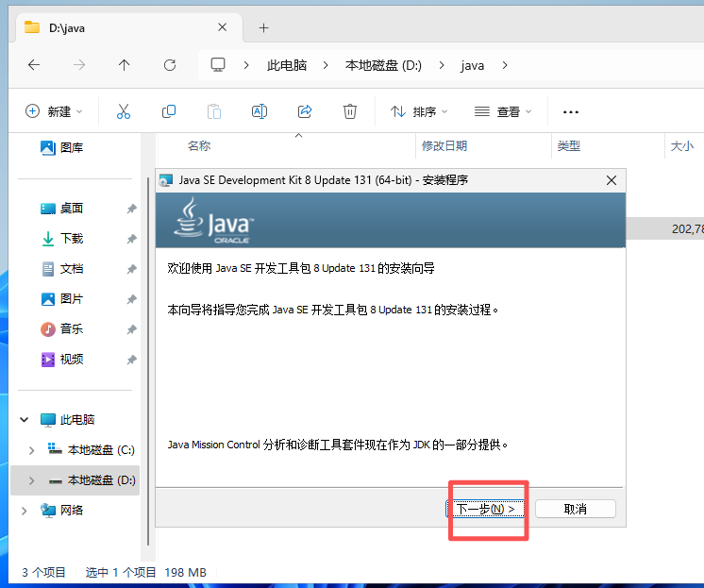Click the Rename icon in toolbar
This screenshot has width=704, height=588.
(260, 111)
